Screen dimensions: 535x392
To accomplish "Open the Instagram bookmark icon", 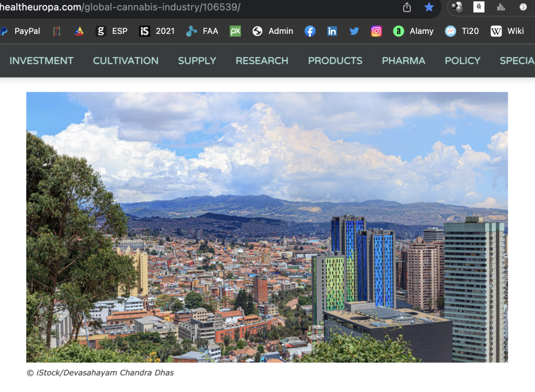I will pos(377,31).
